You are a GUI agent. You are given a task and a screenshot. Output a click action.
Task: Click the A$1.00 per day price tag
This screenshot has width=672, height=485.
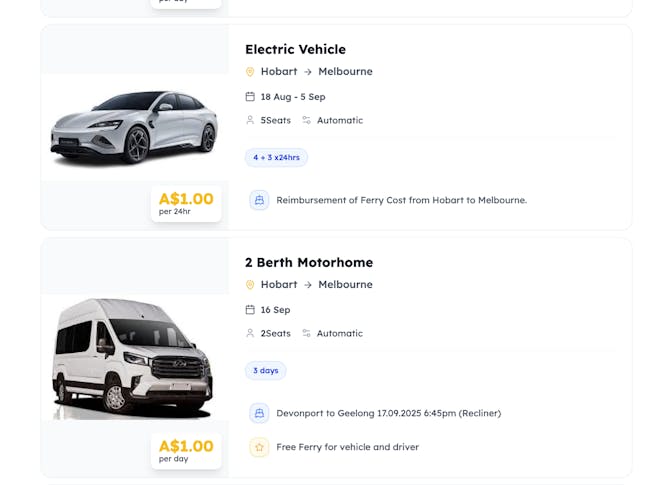click(x=186, y=450)
